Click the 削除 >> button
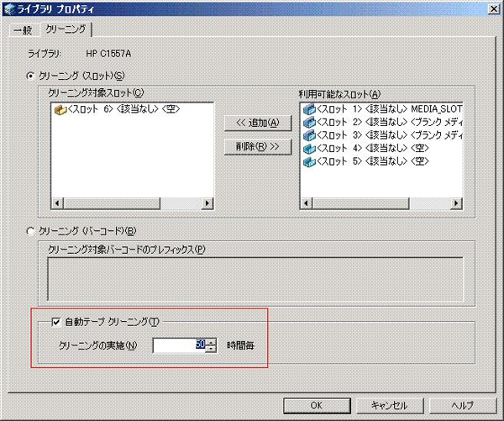Viewport: 504px width, 421px height. click(x=258, y=147)
